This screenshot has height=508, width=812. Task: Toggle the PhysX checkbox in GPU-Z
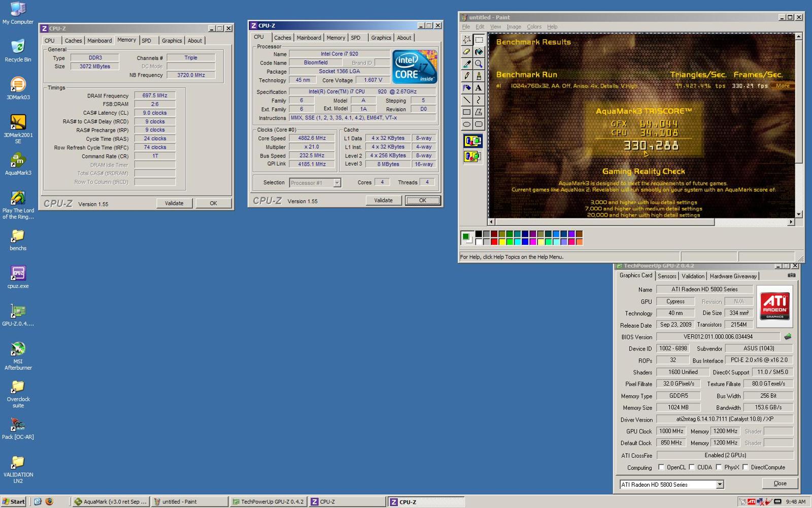click(x=719, y=467)
